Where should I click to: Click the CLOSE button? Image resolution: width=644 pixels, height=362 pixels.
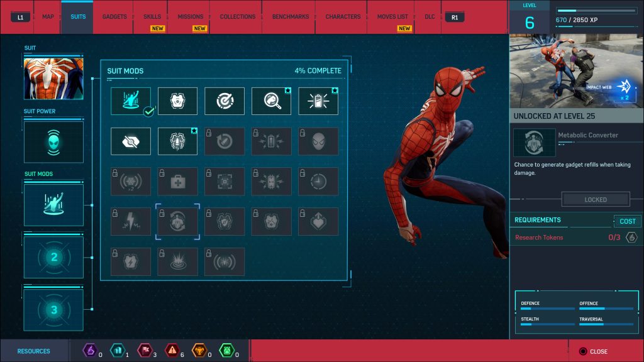[x=594, y=351]
